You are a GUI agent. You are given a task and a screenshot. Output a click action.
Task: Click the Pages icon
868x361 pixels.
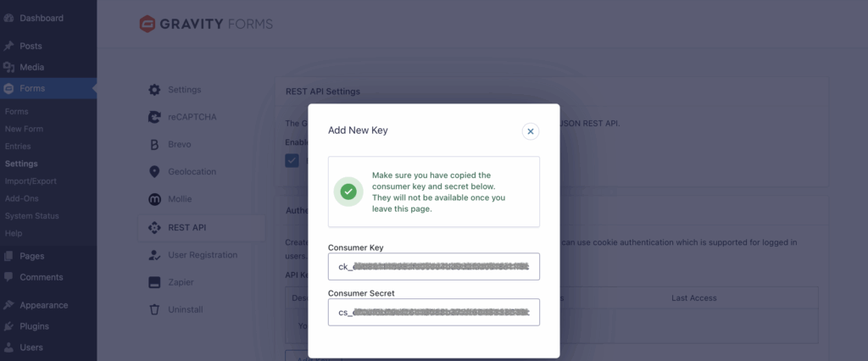click(8, 256)
